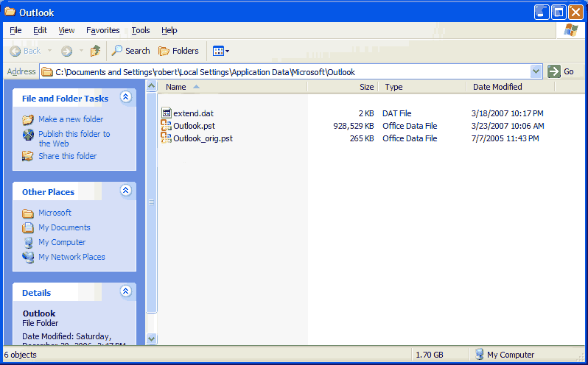
Task: Click the publish to Web globe icon
Action: (x=28, y=135)
